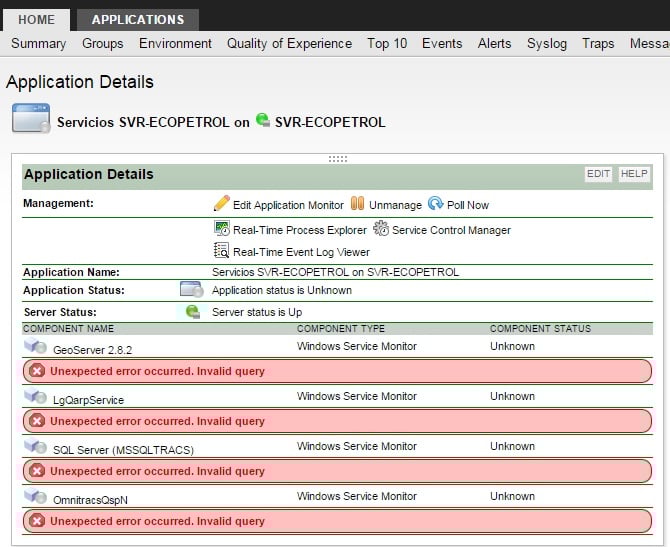Open the GeoServer 2.8.2 component
Image resolution: width=670 pixels, height=547 pixels.
(92, 350)
